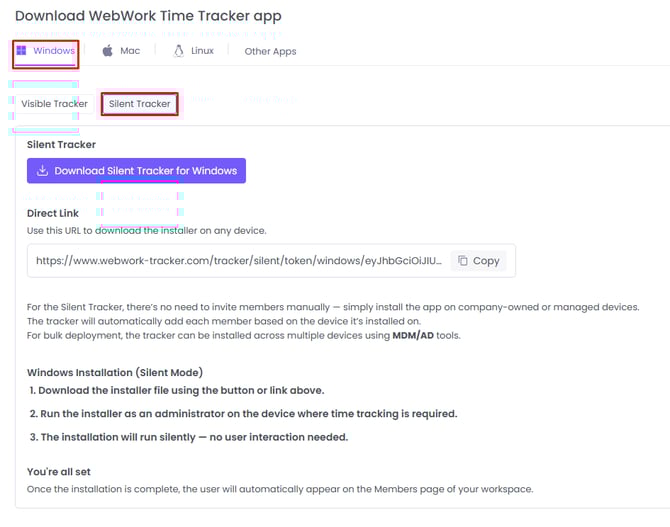Click the Silent Tracker section heading
670x527 pixels.
tap(61, 144)
